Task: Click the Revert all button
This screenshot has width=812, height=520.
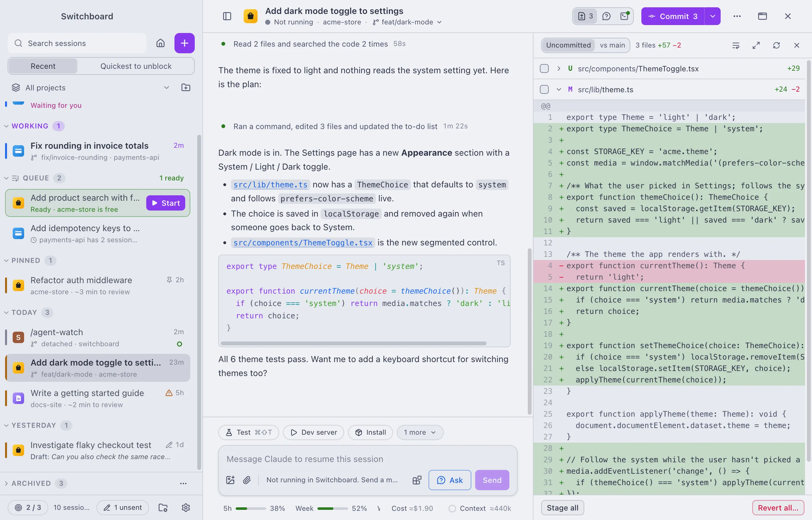Action: [778, 508]
